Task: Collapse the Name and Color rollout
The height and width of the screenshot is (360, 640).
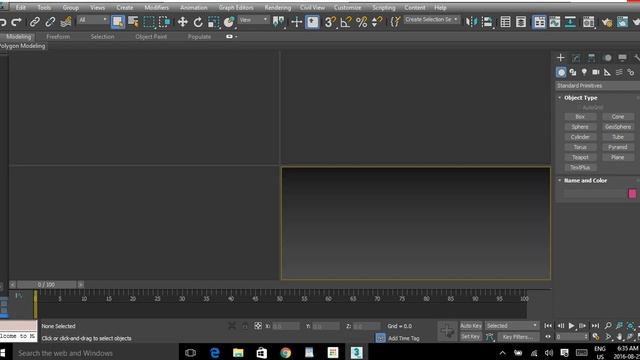Action: pos(585,180)
